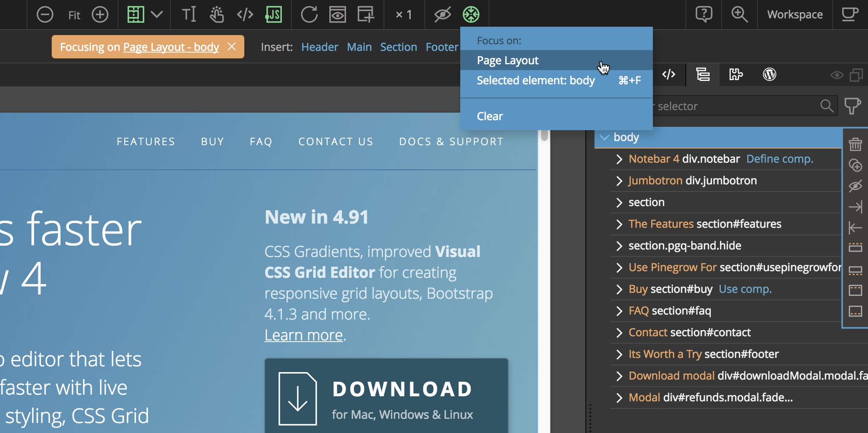Toggle element visibility crossed-eye in side toolbar
This screenshot has width=868, height=433.
click(x=855, y=186)
